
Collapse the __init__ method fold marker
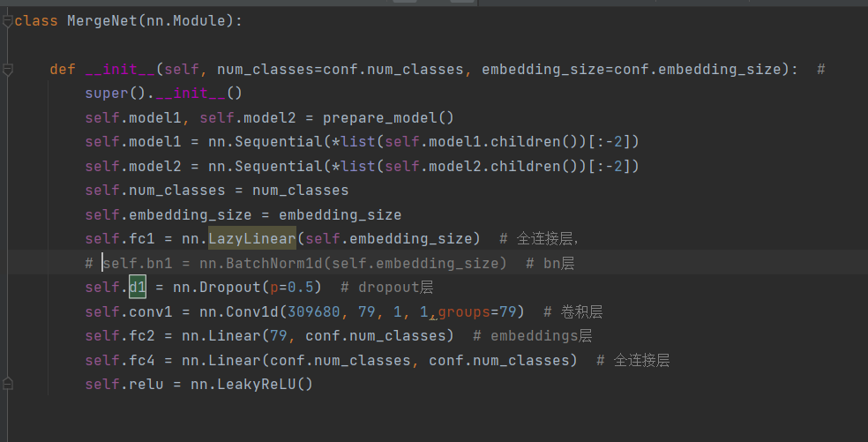(x=7, y=70)
